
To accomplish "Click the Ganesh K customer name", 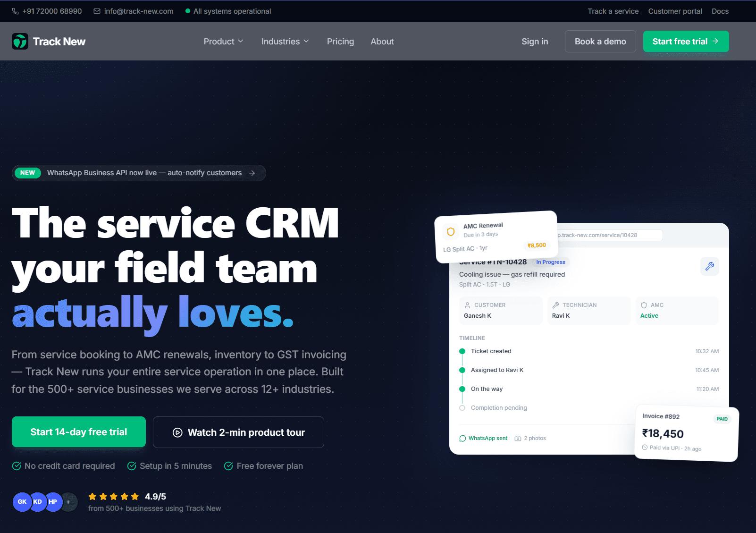I will tap(478, 316).
